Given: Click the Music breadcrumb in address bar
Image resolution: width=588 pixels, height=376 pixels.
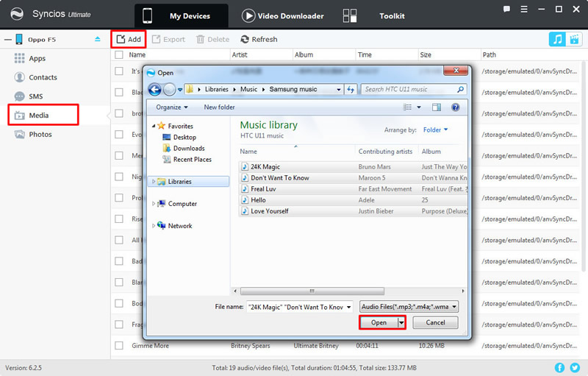Looking at the screenshot, I should [x=248, y=89].
